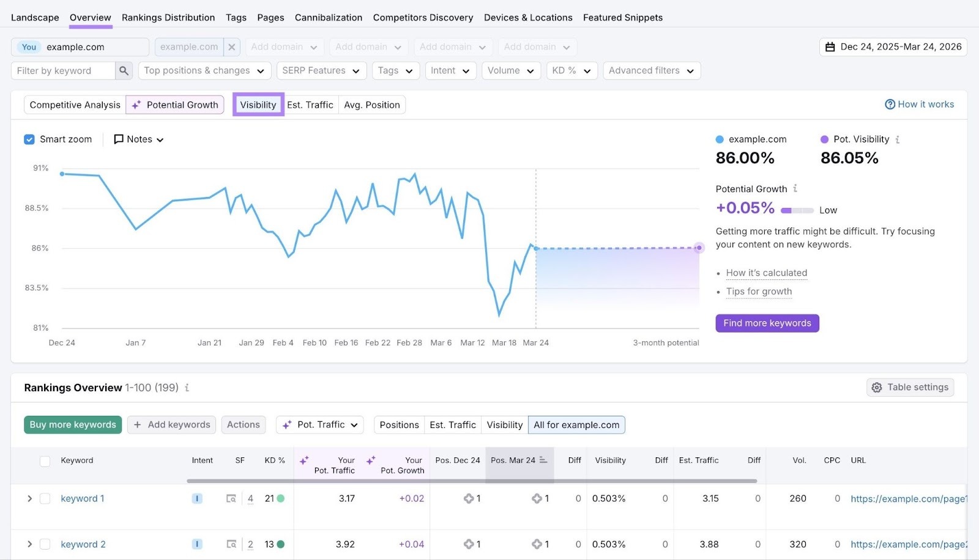
Task: Click the How it works question mark icon
Action: [890, 104]
